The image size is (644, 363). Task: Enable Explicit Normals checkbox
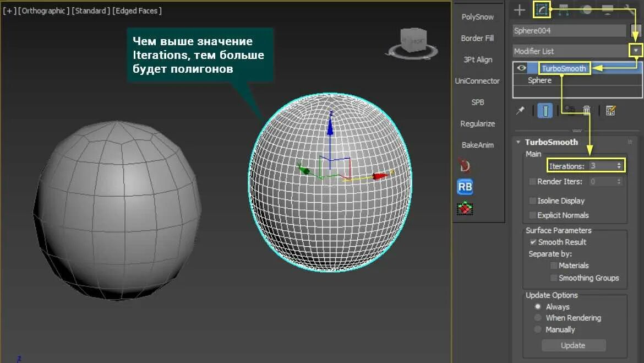pos(533,215)
